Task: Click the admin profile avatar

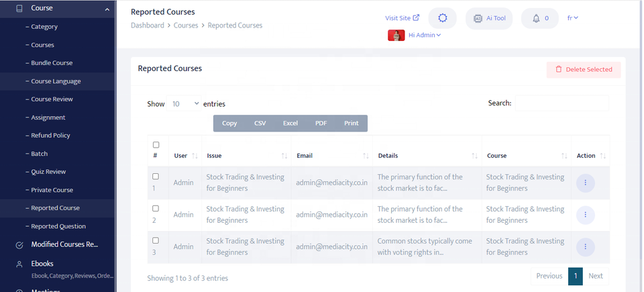Action: [396, 36]
